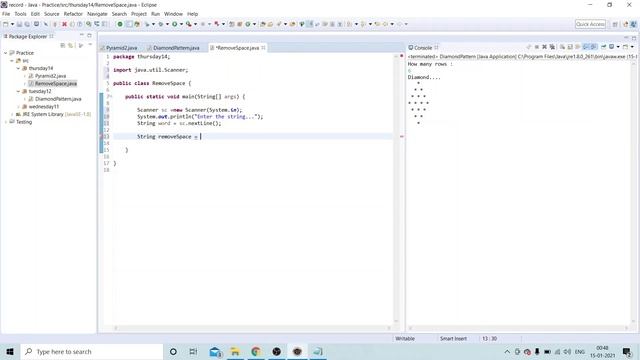Click the editor horizontal scrollbar
Screen dimensions: 640x360
coord(252,328)
